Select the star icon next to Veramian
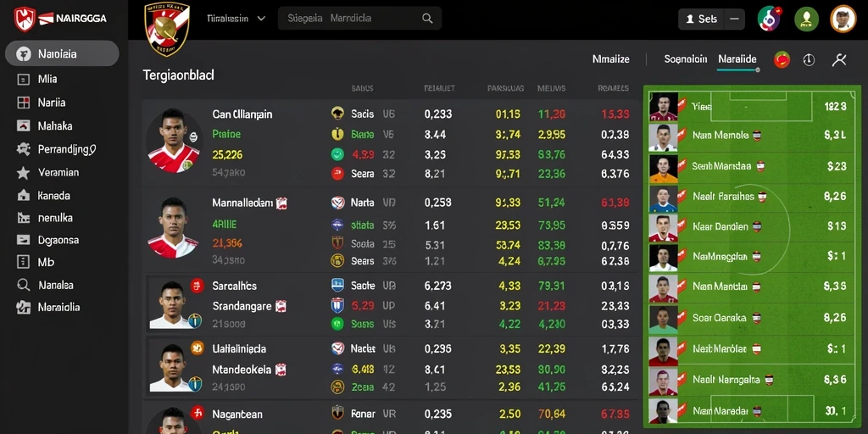868x434 pixels. (23, 173)
